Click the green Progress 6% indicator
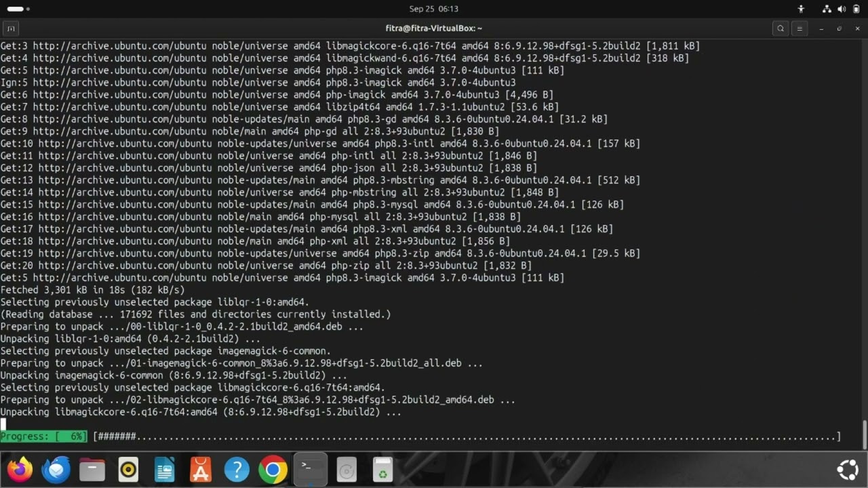The height and width of the screenshot is (488, 868). 44,436
